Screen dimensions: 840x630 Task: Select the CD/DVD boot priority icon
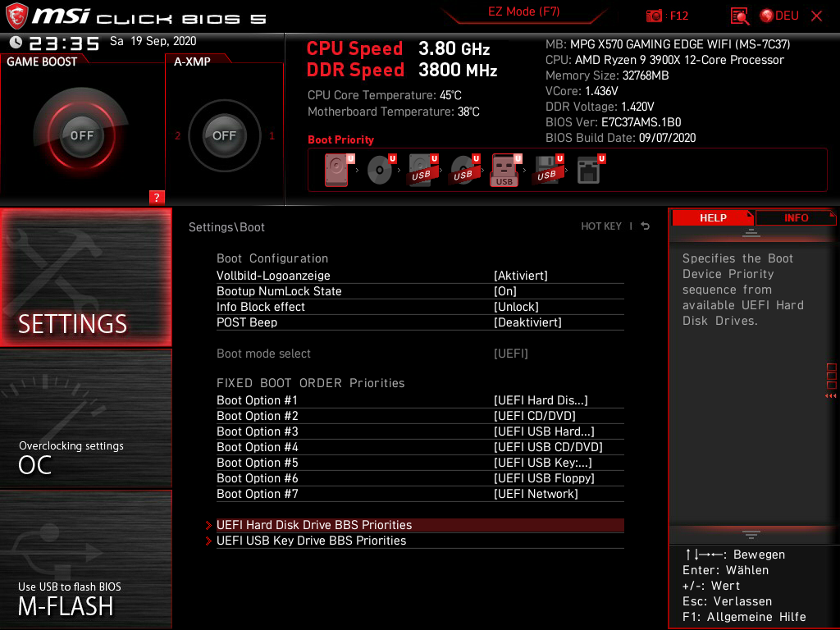380,170
